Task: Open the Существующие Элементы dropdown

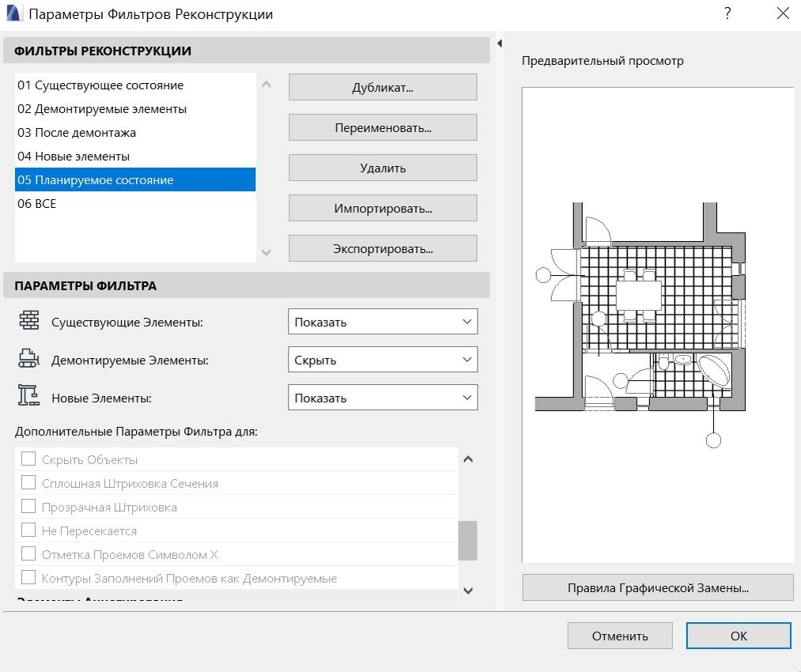Action: coord(383,322)
